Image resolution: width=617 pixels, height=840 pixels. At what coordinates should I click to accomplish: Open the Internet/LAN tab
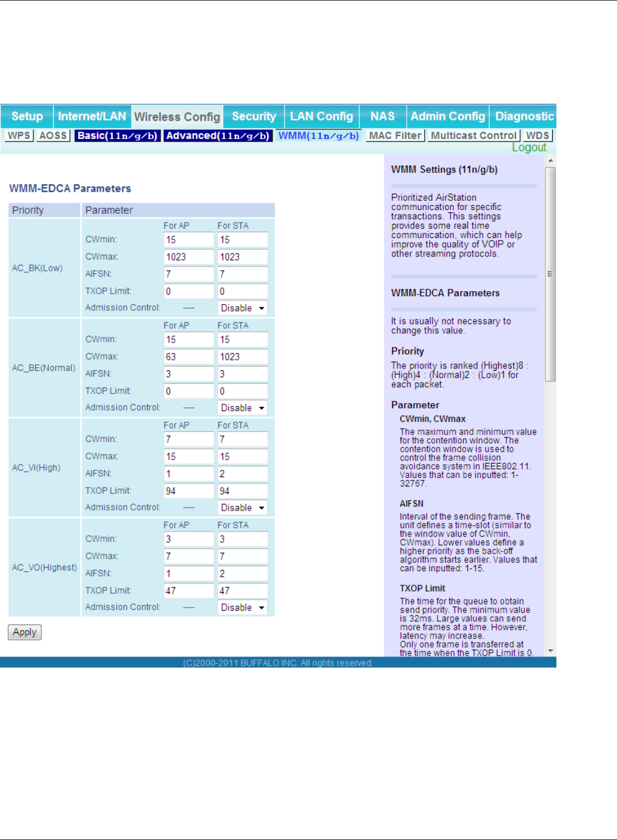coord(92,116)
